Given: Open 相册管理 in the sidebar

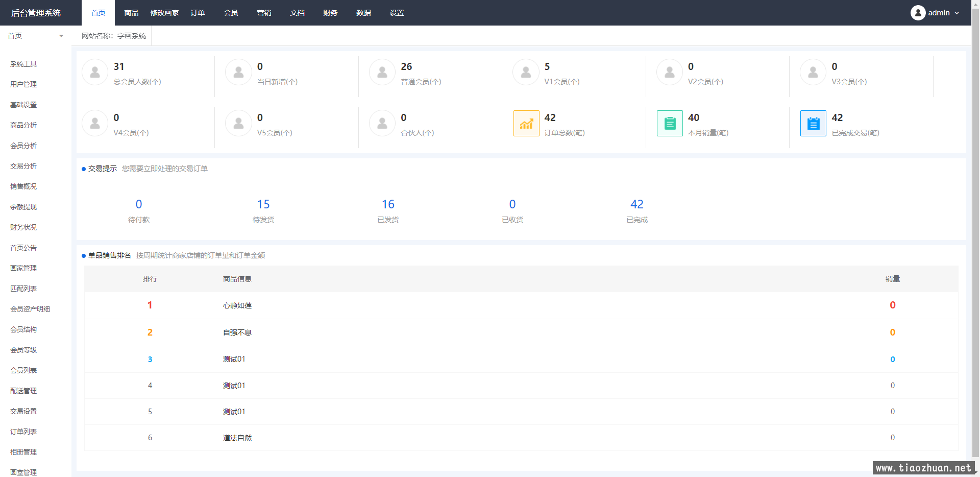Looking at the screenshot, I should click(23, 452).
